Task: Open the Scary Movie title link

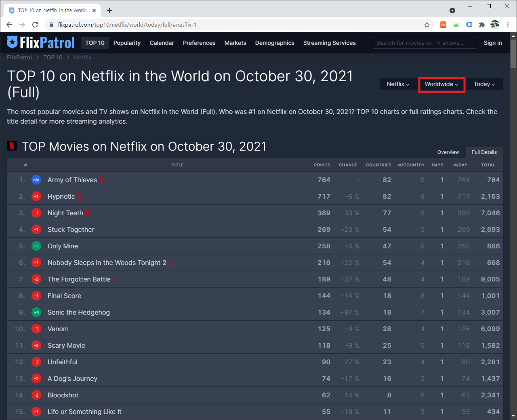Action: click(x=66, y=345)
